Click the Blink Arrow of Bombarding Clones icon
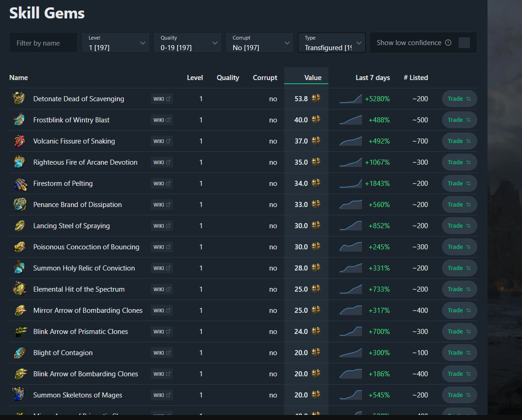 coord(21,374)
